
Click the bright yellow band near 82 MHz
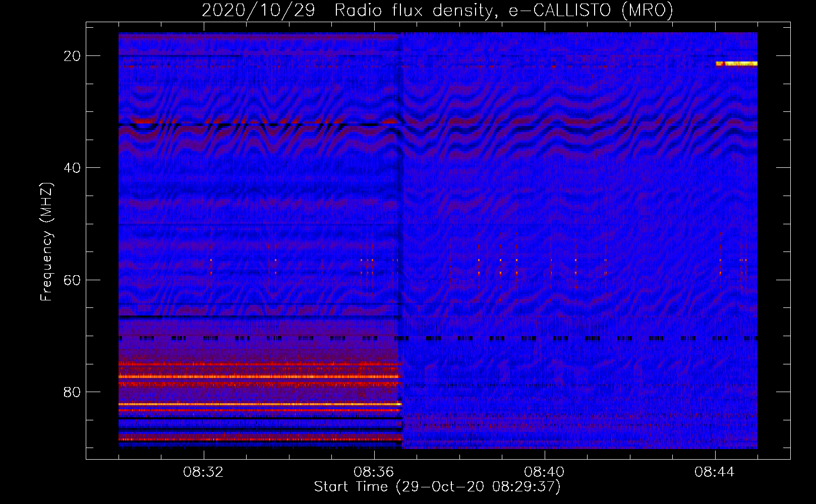pos(260,404)
